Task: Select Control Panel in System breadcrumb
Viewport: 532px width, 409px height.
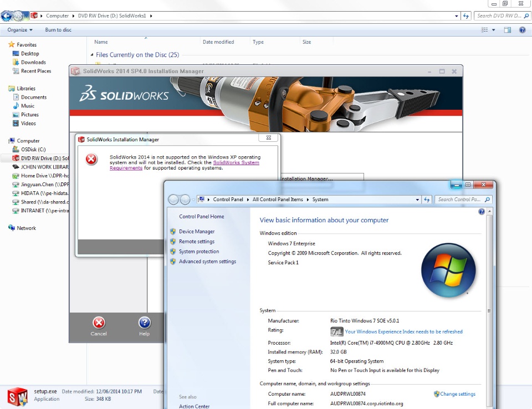Action: pyautogui.click(x=228, y=200)
